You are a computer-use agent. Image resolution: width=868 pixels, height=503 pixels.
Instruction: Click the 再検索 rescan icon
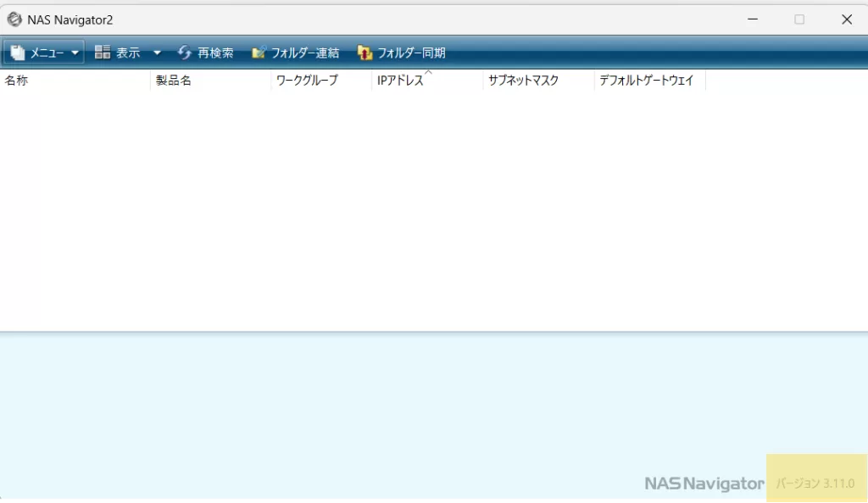185,52
